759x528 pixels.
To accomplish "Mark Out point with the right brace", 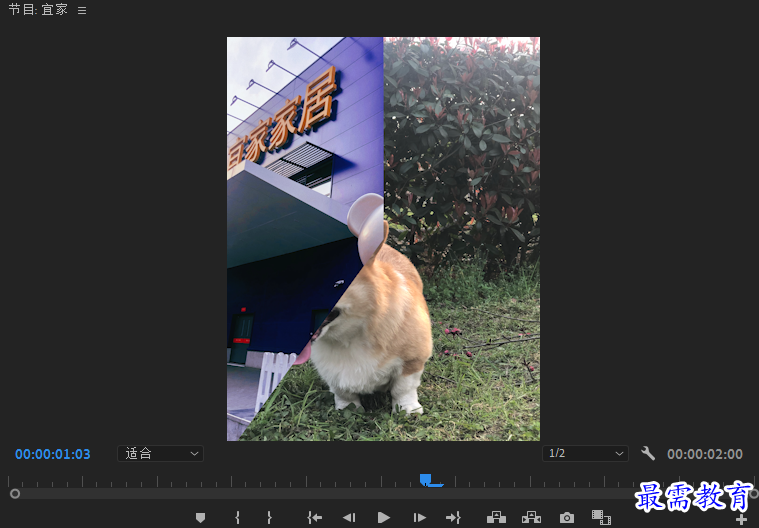I will pos(269,517).
